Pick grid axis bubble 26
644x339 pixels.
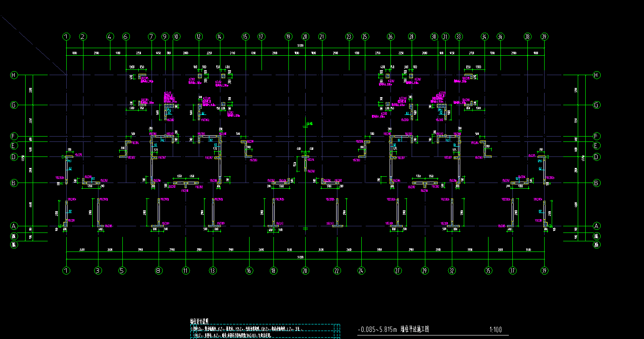[x=390, y=37]
